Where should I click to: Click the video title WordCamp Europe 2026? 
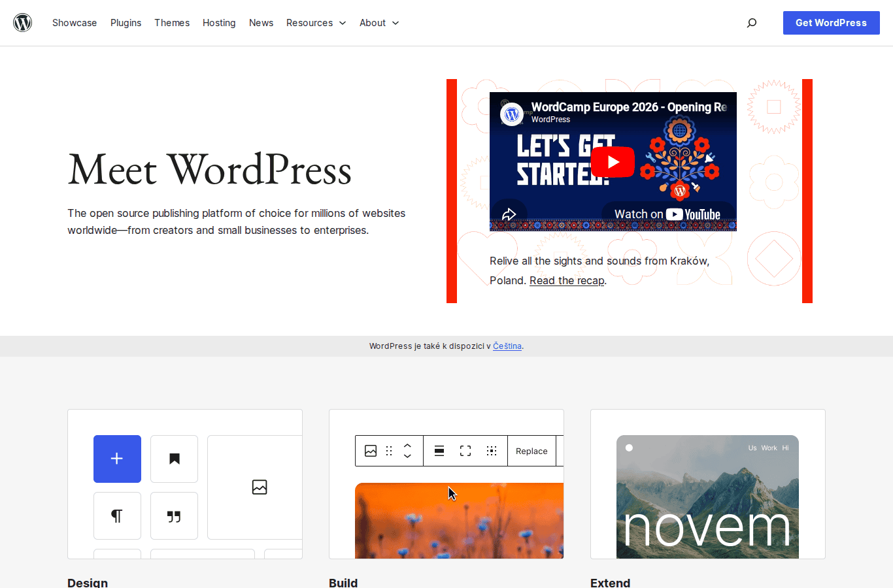[x=629, y=107]
